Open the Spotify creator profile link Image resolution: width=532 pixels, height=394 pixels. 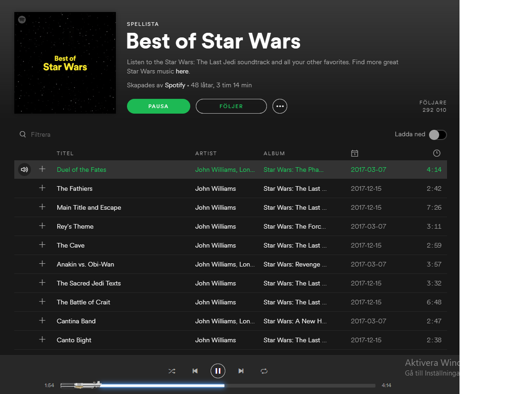coord(175,85)
